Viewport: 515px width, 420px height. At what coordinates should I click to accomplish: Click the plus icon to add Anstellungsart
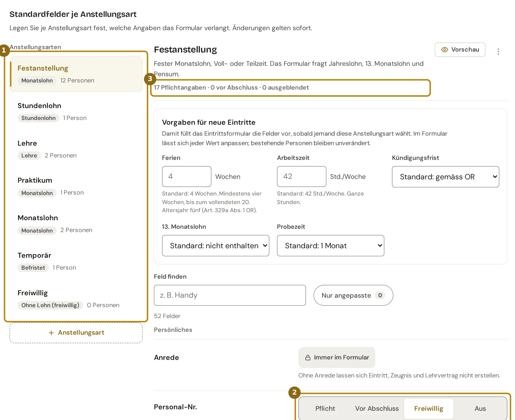(x=51, y=333)
